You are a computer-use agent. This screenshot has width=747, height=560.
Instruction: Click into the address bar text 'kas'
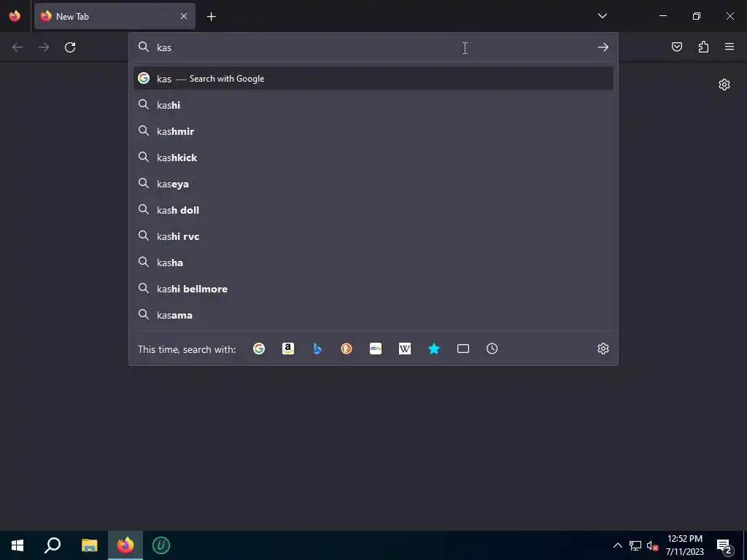[164, 47]
